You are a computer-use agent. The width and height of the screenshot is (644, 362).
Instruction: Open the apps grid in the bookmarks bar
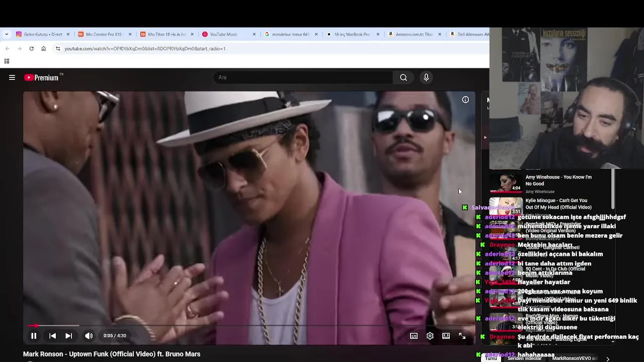7,61
